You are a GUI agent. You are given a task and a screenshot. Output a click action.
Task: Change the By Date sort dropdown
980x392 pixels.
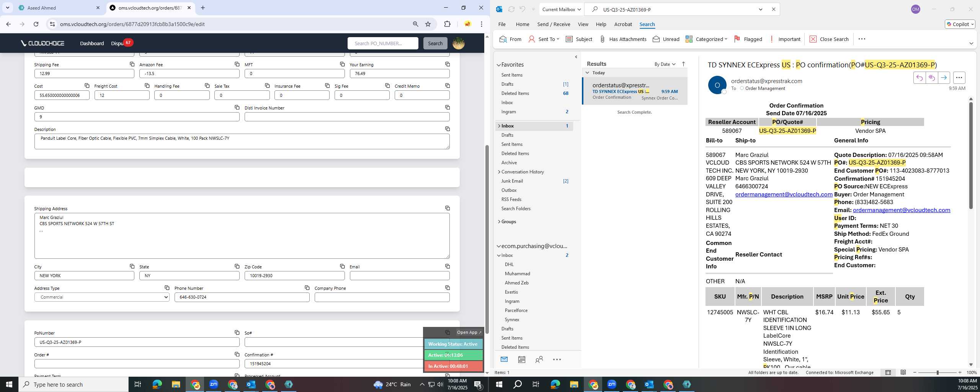pos(665,64)
